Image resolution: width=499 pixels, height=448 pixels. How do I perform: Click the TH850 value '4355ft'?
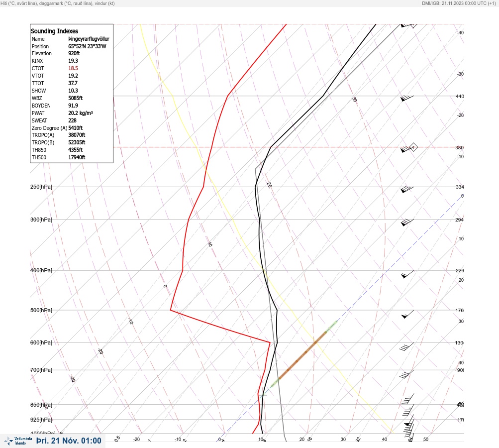(x=76, y=150)
